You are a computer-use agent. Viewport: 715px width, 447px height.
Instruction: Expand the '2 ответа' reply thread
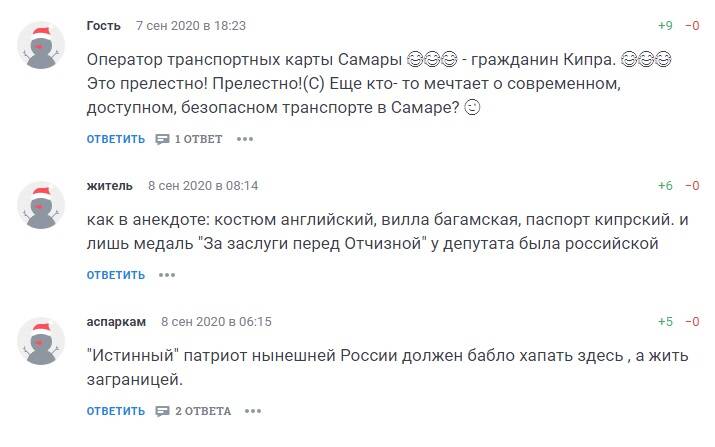(x=193, y=411)
